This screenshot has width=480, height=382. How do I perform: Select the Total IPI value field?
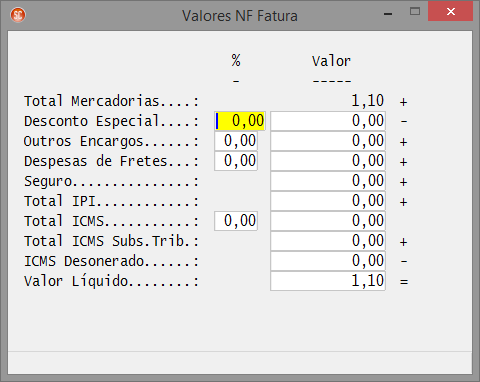click(x=328, y=201)
